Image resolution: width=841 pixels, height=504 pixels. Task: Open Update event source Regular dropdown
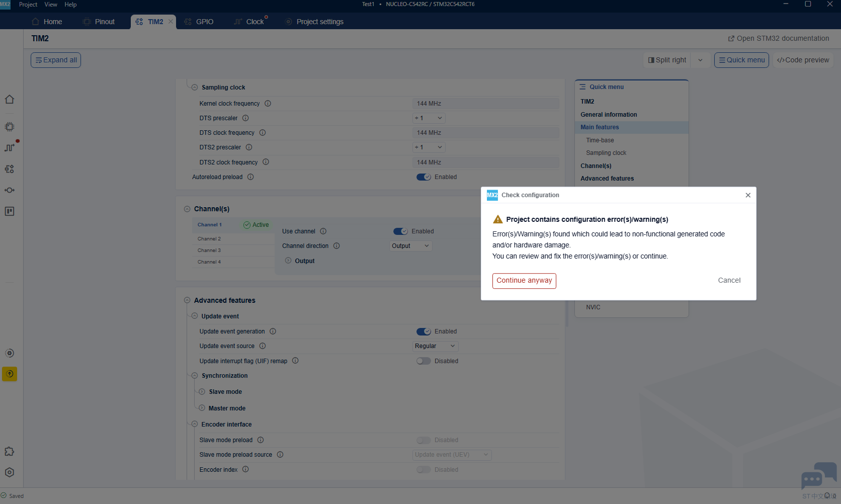pos(436,346)
